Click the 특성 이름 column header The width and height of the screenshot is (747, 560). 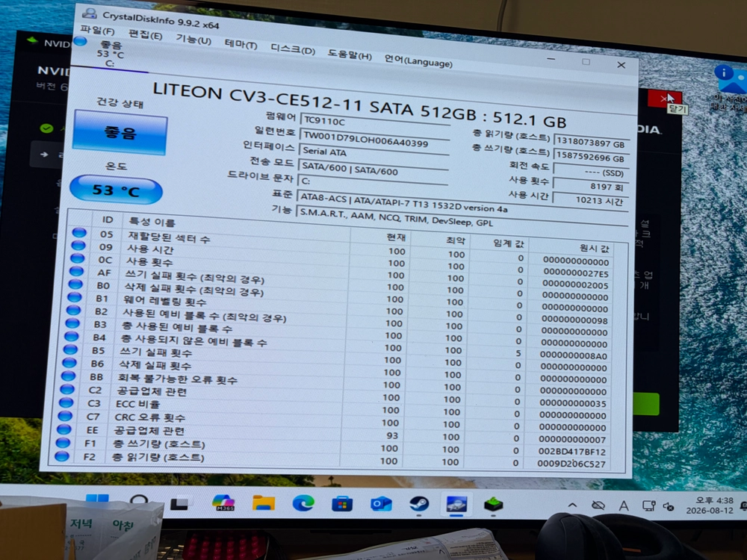click(x=152, y=222)
